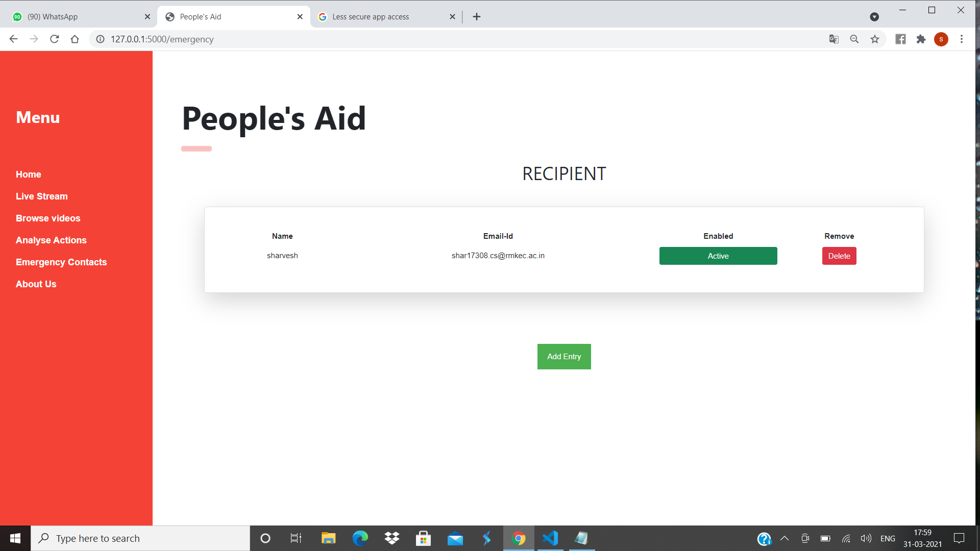The image size is (980, 551).
Task: Open the Extensions puzzle icon
Action: coord(921,39)
